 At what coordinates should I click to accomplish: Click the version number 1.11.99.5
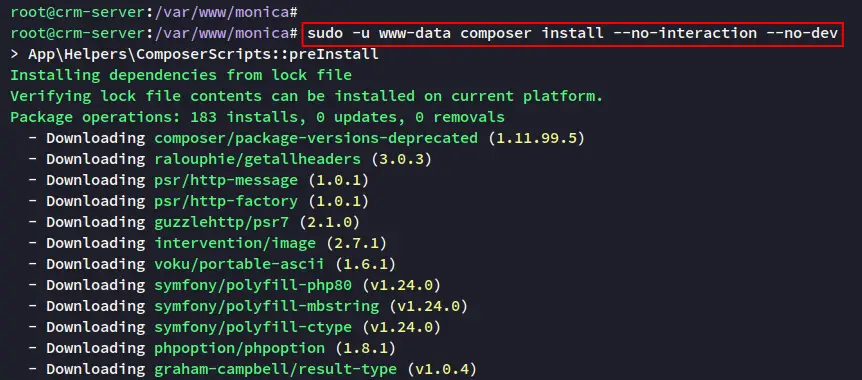[536, 138]
